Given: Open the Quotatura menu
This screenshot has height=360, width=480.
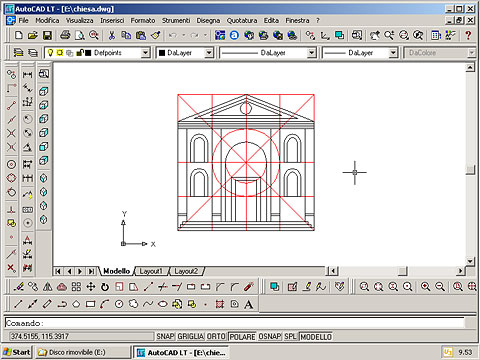Looking at the screenshot, I should pyautogui.click(x=242, y=21).
